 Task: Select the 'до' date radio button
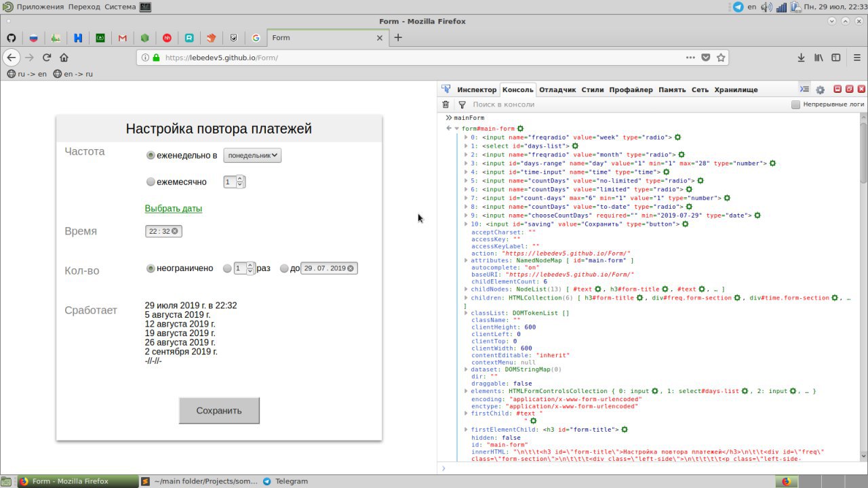tap(284, 268)
